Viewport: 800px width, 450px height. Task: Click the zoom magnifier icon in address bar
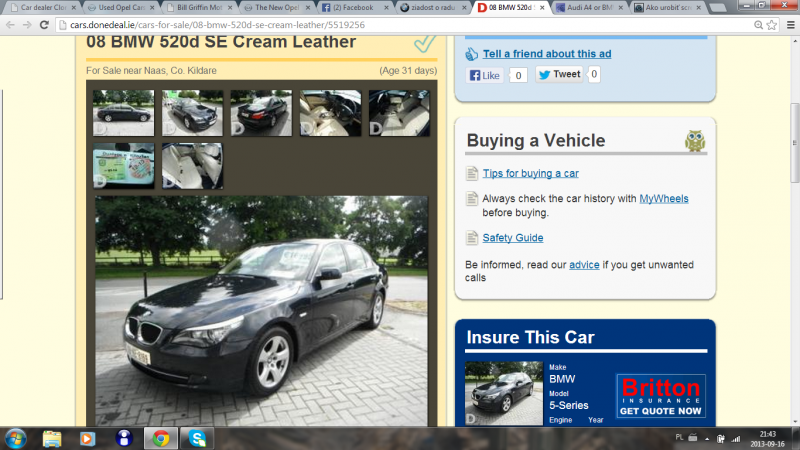[x=759, y=24]
